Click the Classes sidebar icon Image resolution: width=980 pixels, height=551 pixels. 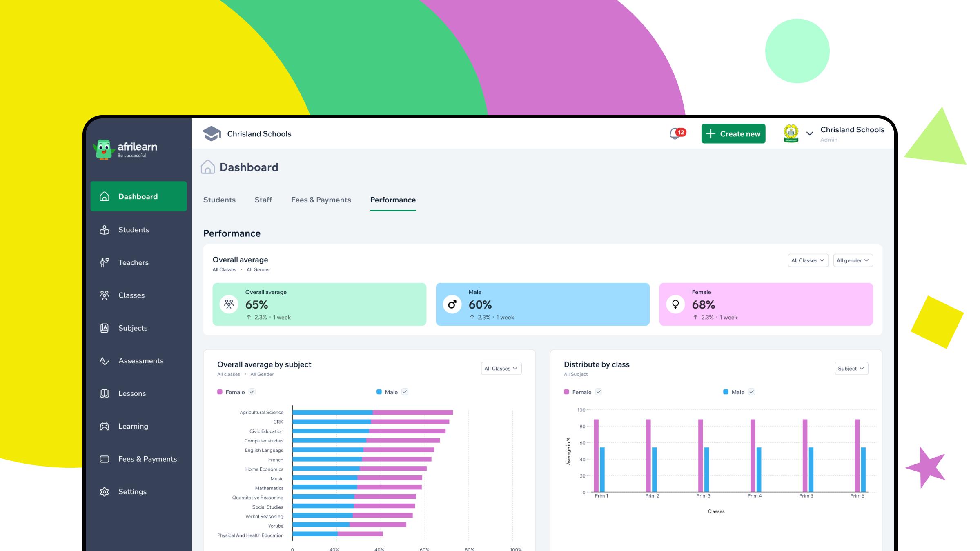[105, 295]
